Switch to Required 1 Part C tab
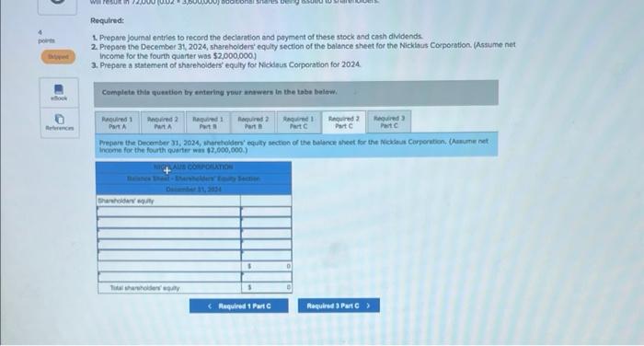Screen dimensions: 644x346 point(299,122)
